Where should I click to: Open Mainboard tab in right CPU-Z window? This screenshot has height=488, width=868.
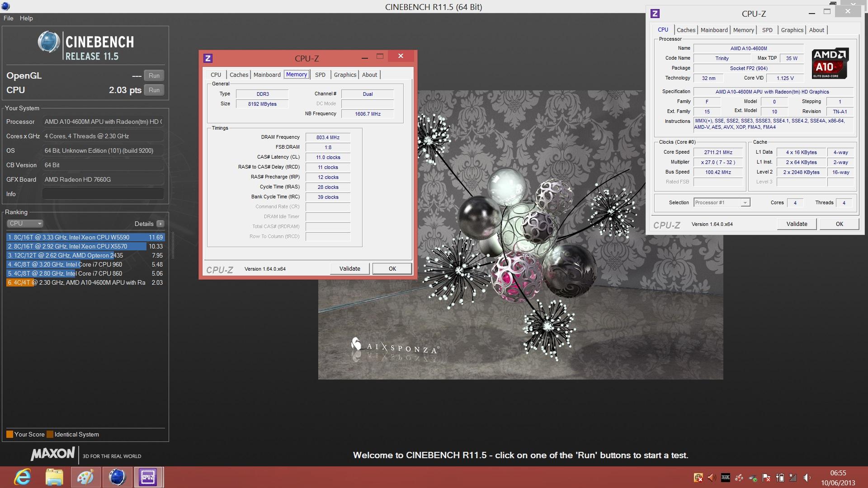pos(714,30)
